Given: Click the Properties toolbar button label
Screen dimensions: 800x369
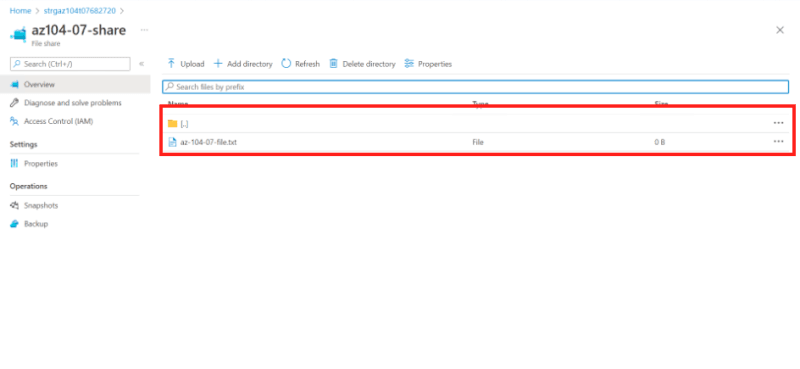Looking at the screenshot, I should tap(435, 64).
